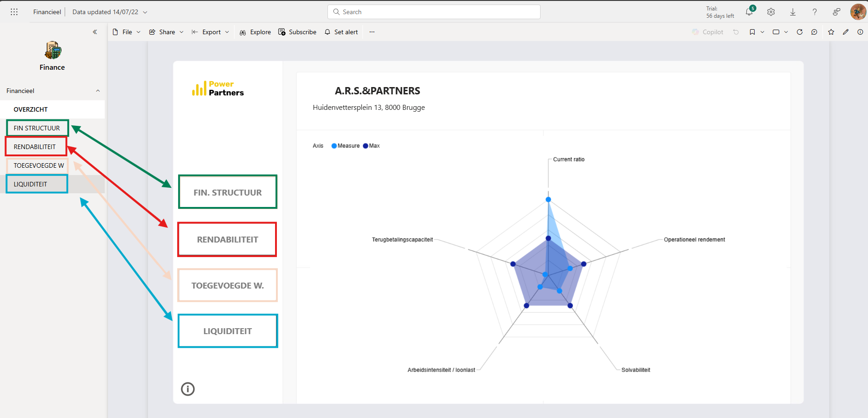Open the OVERZICHT page

pyautogui.click(x=31, y=109)
